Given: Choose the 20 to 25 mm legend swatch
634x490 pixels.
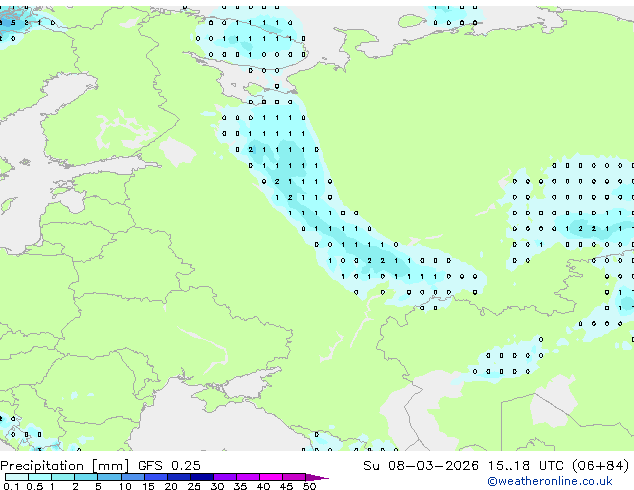Looking at the screenshot, I should coord(178,477).
